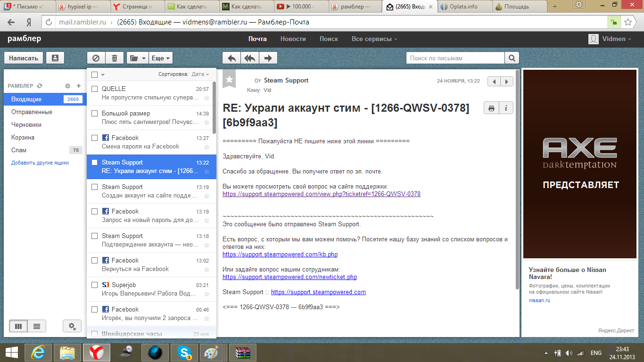The image size is (644, 362).
Task: Add a new folder with plus icon
Action: (79, 86)
